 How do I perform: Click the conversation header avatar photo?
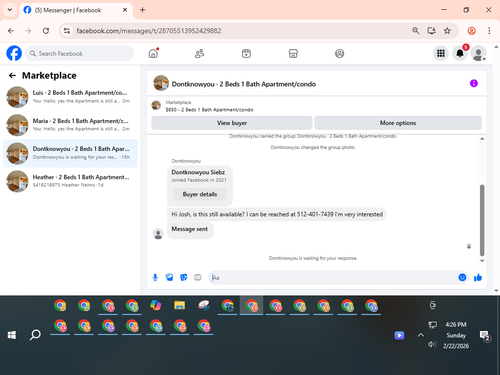point(161,83)
